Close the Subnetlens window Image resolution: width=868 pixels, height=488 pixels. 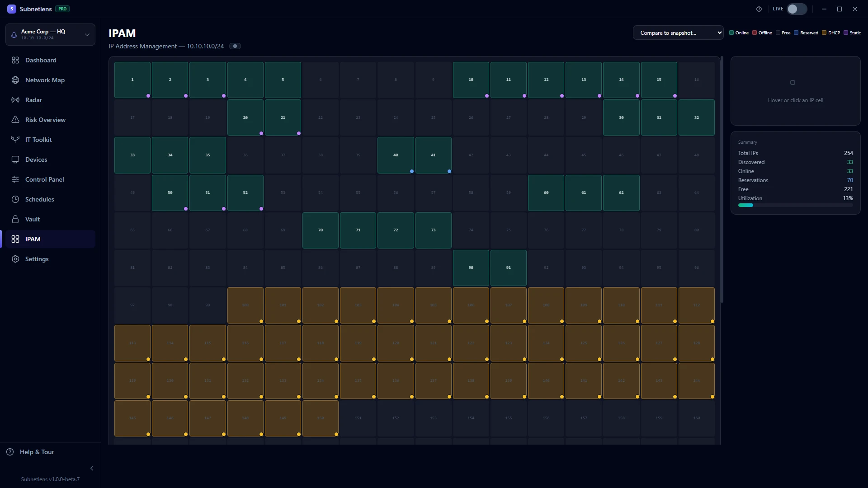[x=855, y=9]
